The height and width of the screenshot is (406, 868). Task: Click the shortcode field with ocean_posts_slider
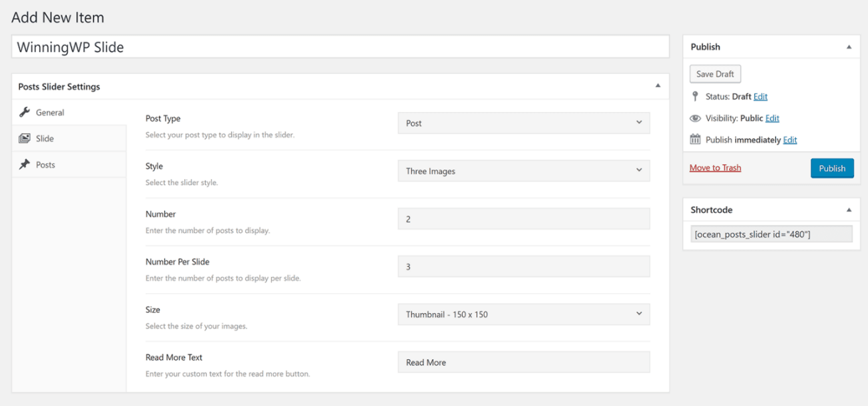pyautogui.click(x=771, y=234)
